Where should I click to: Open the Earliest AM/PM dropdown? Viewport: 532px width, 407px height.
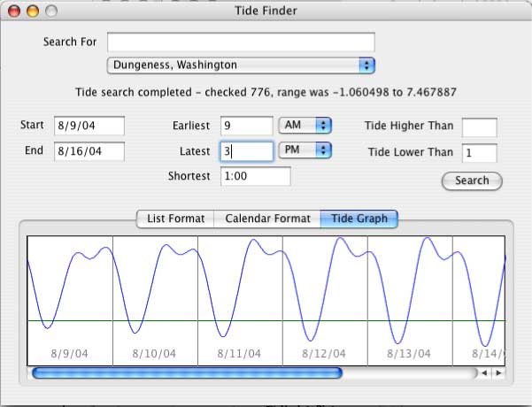(x=305, y=126)
